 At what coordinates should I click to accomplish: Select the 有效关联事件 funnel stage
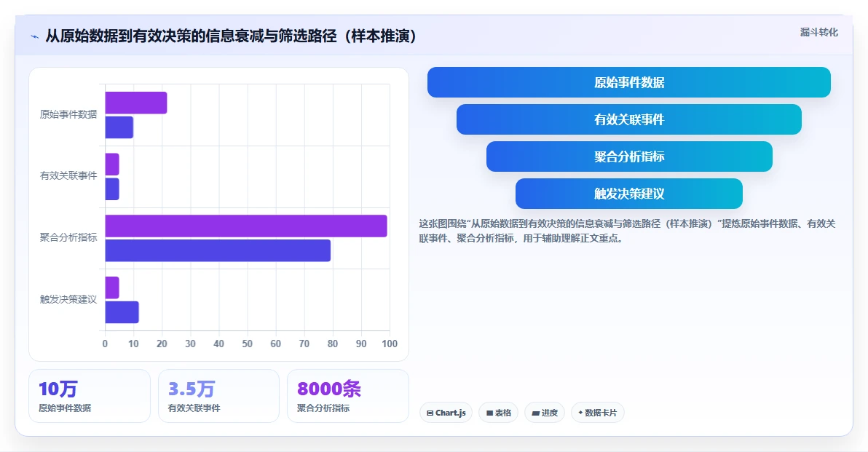point(629,119)
